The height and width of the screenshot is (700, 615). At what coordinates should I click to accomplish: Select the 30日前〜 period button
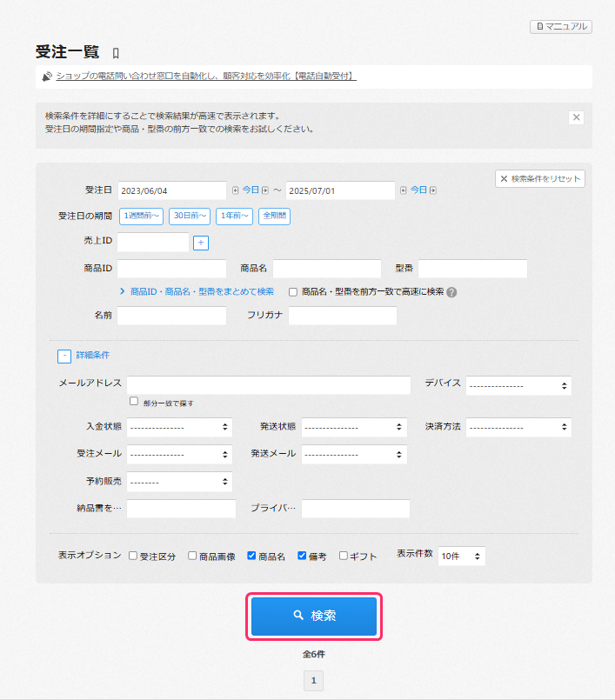tap(190, 216)
